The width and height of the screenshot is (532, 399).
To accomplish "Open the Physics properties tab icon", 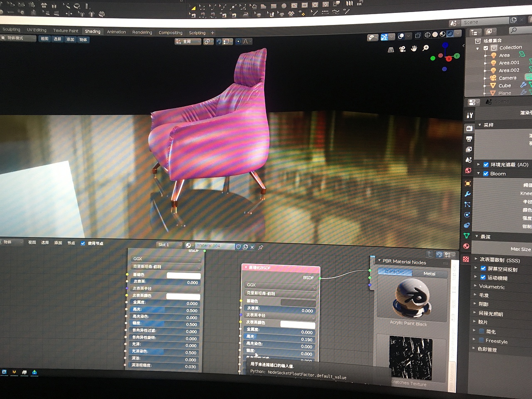I will [x=467, y=214].
